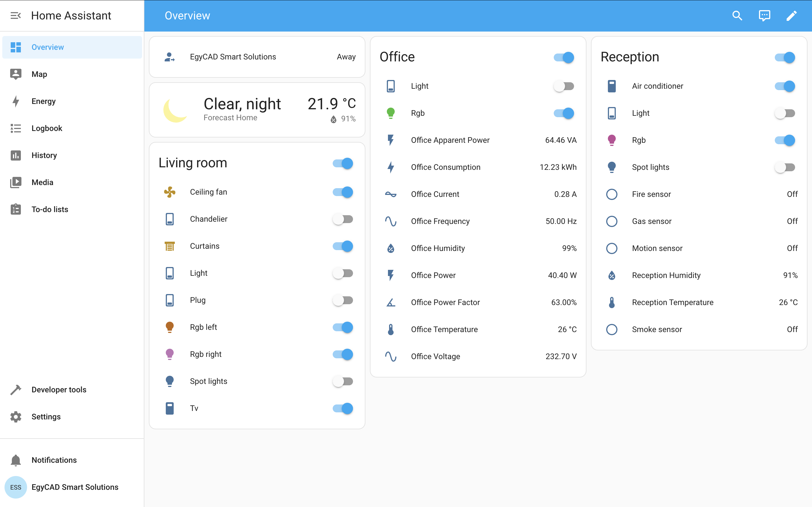Toggle the Chandelier in Living room

[342, 219]
